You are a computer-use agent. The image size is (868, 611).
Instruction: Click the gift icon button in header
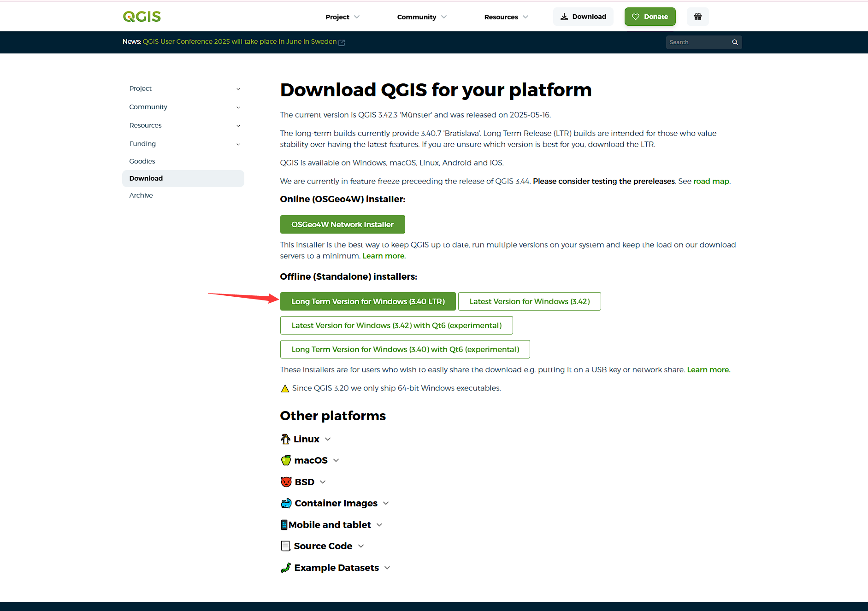697,17
